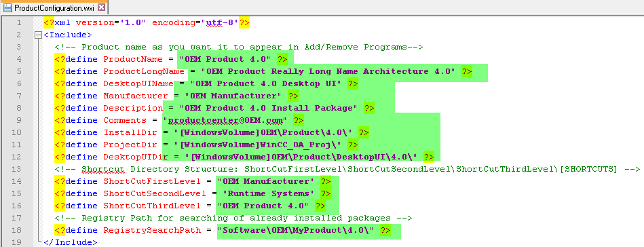The width and height of the screenshot is (644, 247).
Task: Click the ShortCutFirstLevel identifier
Action: [152, 181]
